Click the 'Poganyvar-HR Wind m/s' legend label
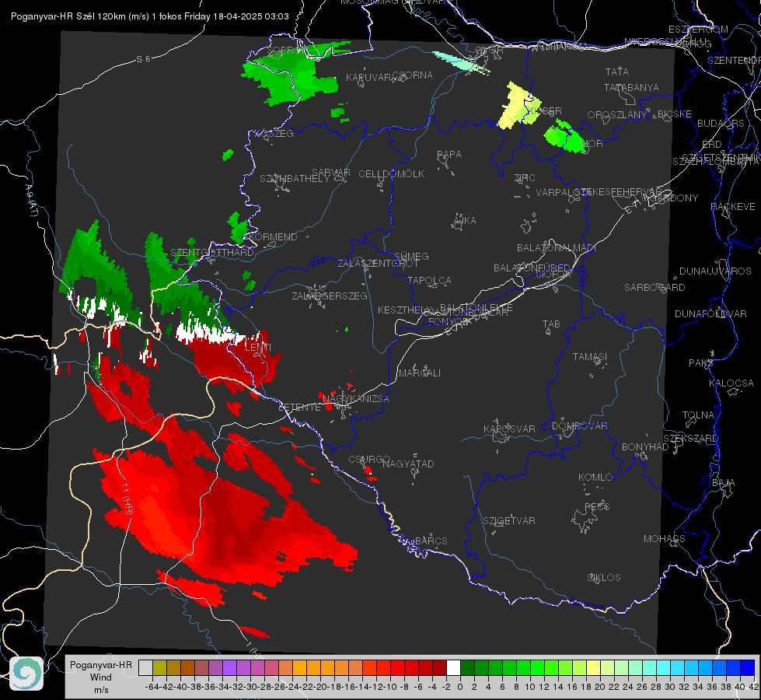Screen dimensions: 761x700 pyautogui.click(x=101, y=677)
